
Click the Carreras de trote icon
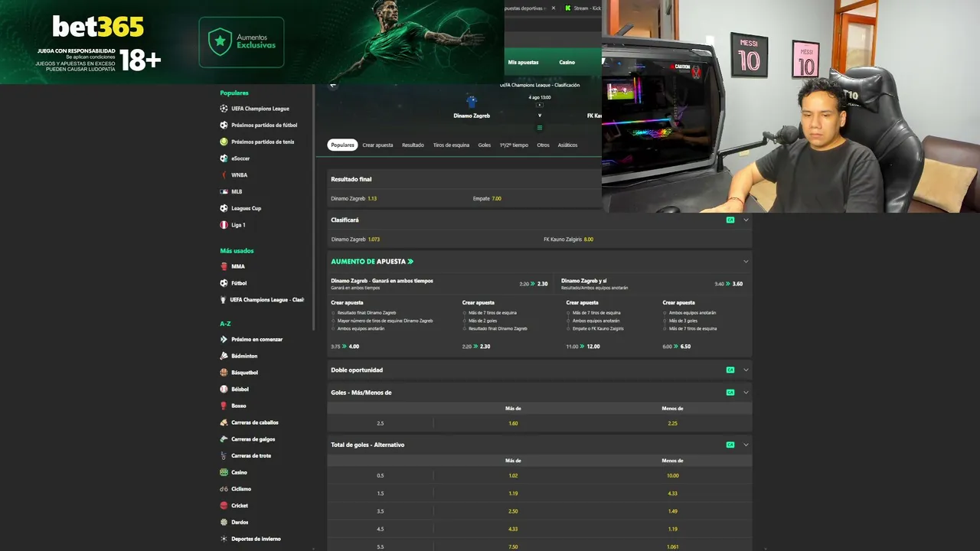pos(224,455)
